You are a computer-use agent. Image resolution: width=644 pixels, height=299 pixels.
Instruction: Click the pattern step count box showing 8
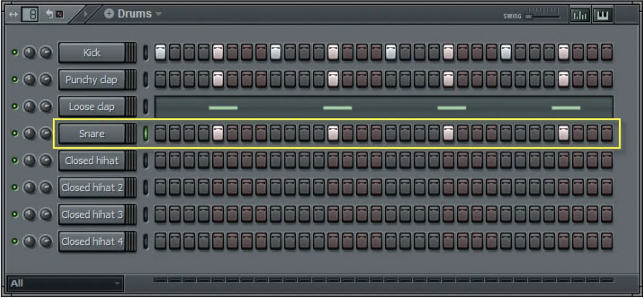[30, 15]
